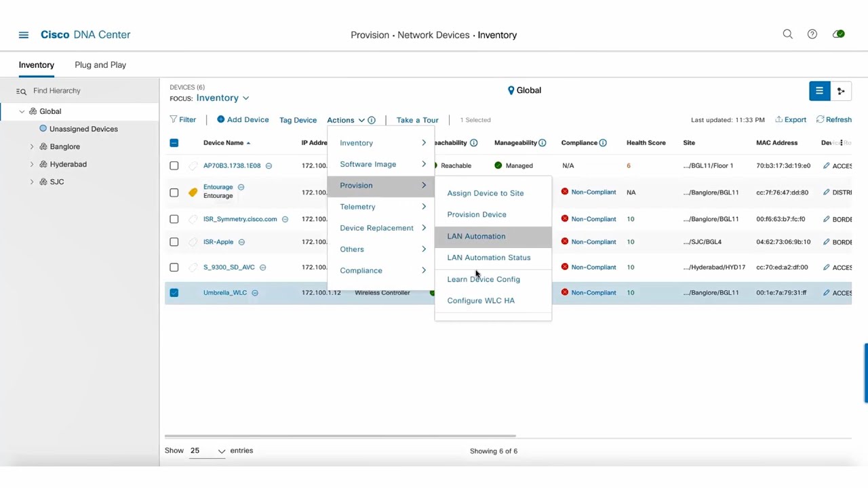The image size is (868, 488).
Task: Select Unassigned Devices in hierarchy
Action: coord(83,129)
